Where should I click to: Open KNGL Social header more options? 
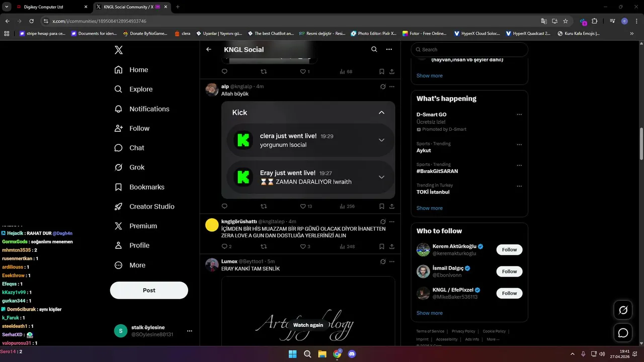point(389,49)
